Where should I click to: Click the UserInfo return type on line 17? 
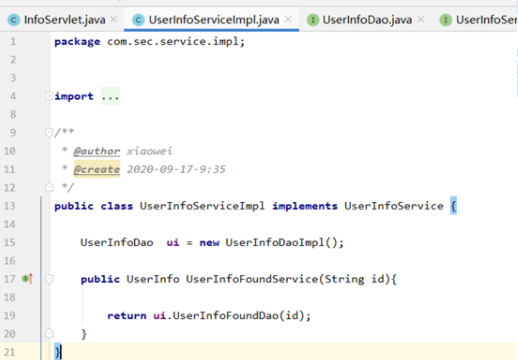coord(153,279)
